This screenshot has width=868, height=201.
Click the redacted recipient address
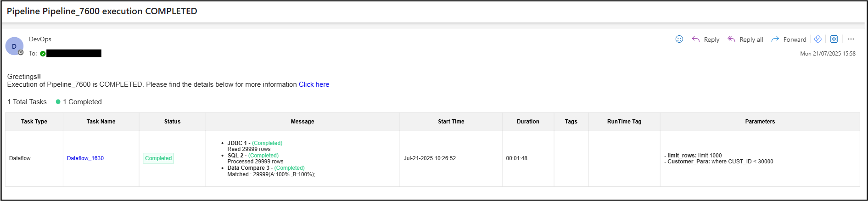click(74, 54)
